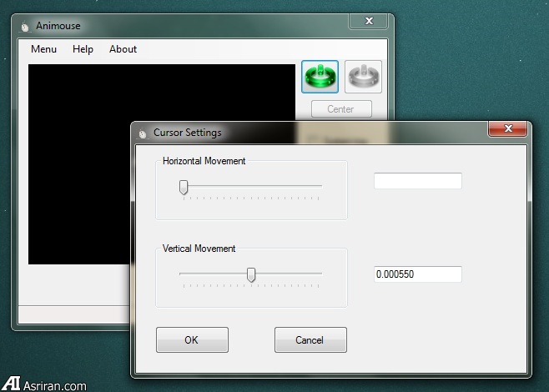Close the Animouse window
The height and width of the screenshot is (392, 549).
coord(368,21)
